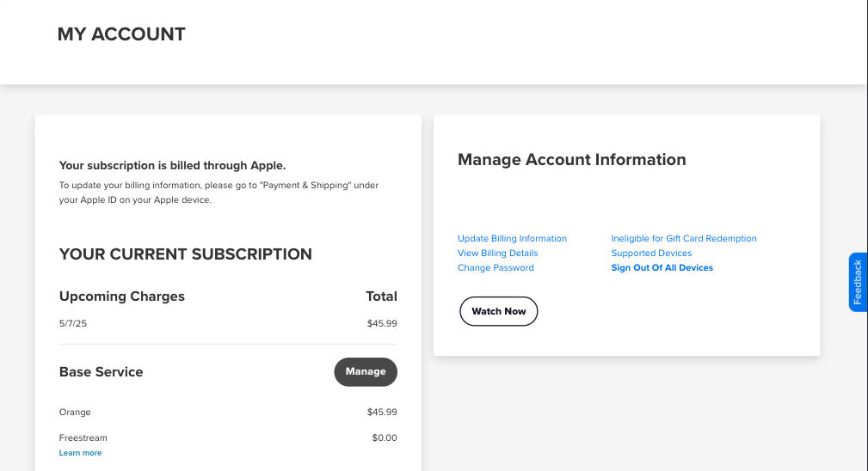Open the Watch Now button
The width and height of the screenshot is (868, 471).
(498, 311)
